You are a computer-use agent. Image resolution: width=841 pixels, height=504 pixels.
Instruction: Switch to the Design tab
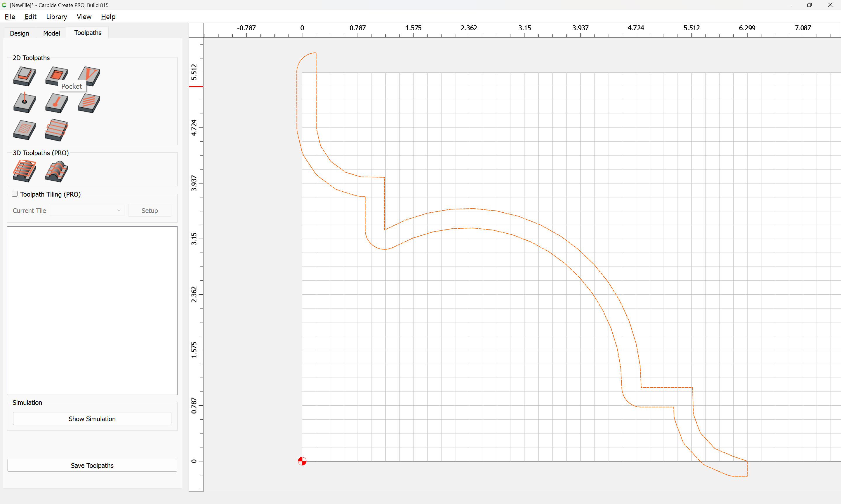click(19, 33)
